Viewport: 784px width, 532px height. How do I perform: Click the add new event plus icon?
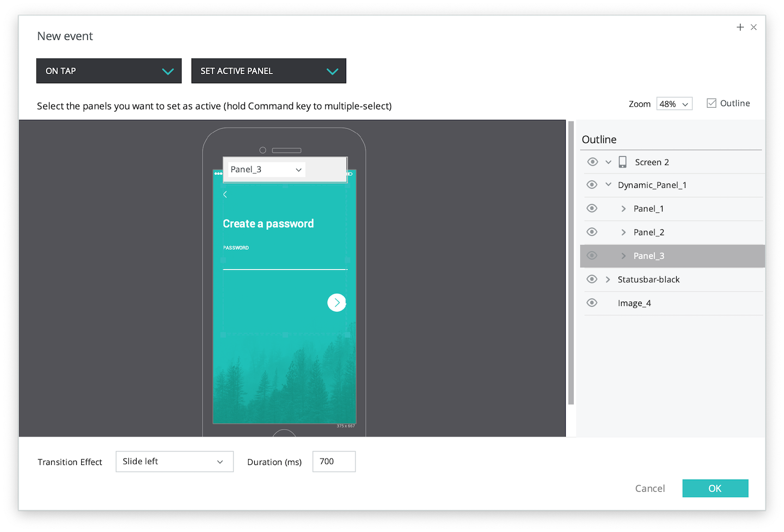click(740, 27)
